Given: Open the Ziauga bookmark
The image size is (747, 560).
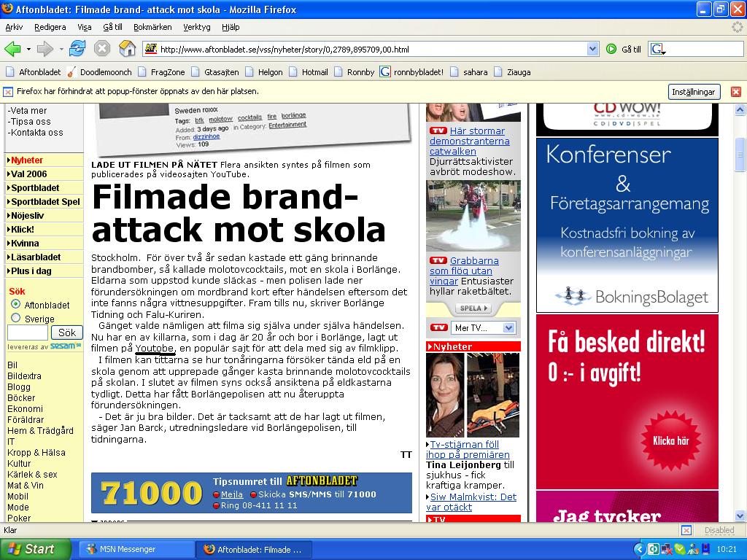Looking at the screenshot, I should point(513,72).
